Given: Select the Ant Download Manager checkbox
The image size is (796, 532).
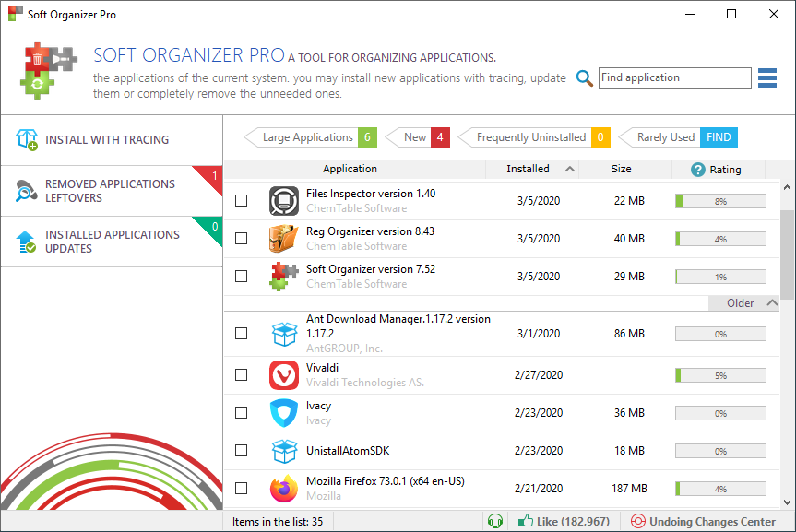Looking at the screenshot, I should [241, 334].
